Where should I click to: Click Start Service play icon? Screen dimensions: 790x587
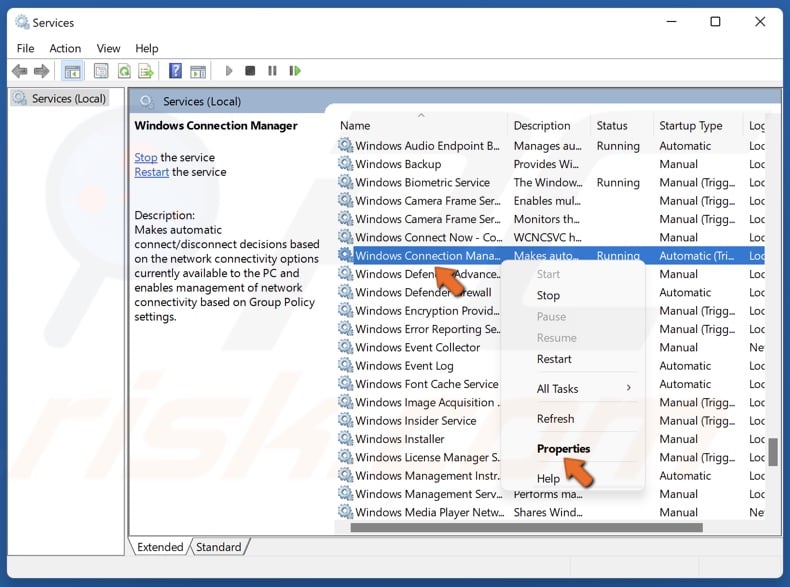point(229,71)
